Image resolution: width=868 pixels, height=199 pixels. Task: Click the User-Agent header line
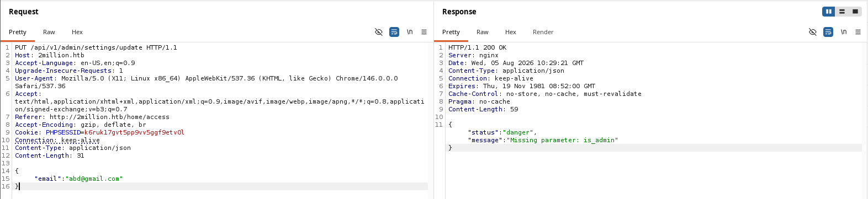coord(207,82)
